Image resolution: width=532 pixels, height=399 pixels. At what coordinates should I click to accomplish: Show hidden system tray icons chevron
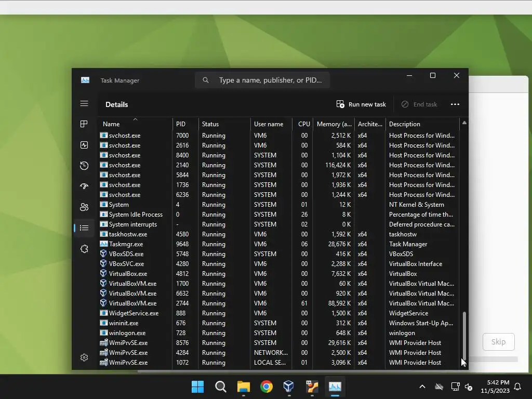[x=422, y=387]
